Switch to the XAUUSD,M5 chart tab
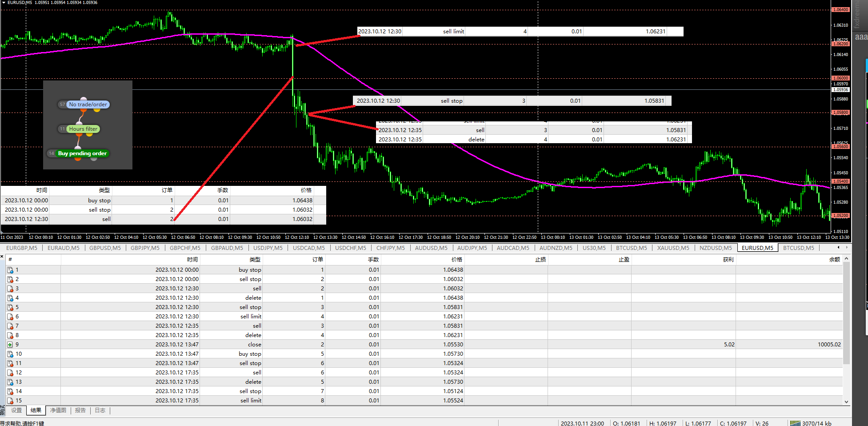Screen dimensions: 868x426 (x=673, y=248)
